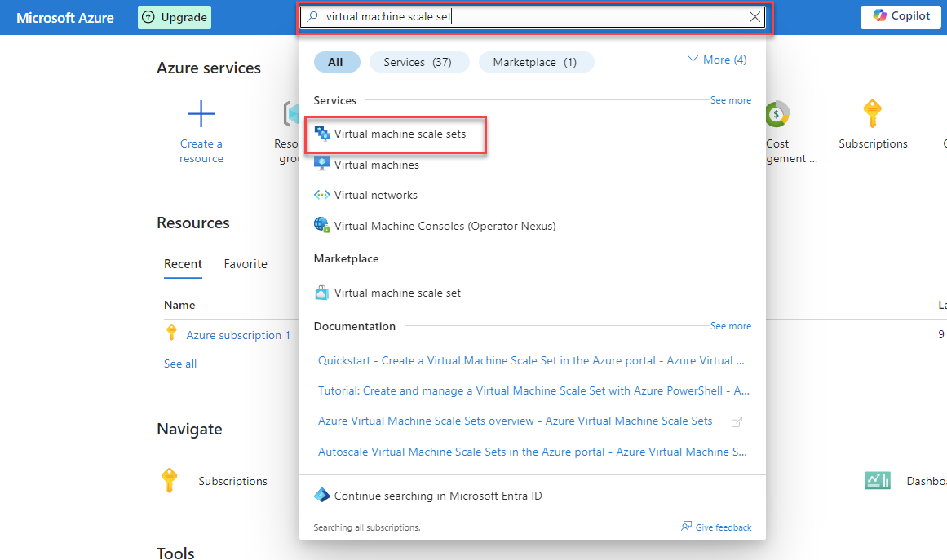Click the Marketplace shopping bag icon
The width and height of the screenshot is (947, 560).
(321, 293)
